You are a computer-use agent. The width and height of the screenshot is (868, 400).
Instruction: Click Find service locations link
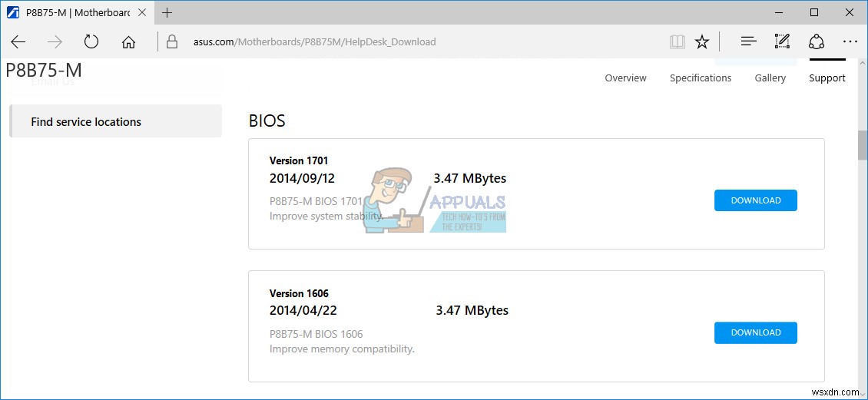pyautogui.click(x=86, y=121)
